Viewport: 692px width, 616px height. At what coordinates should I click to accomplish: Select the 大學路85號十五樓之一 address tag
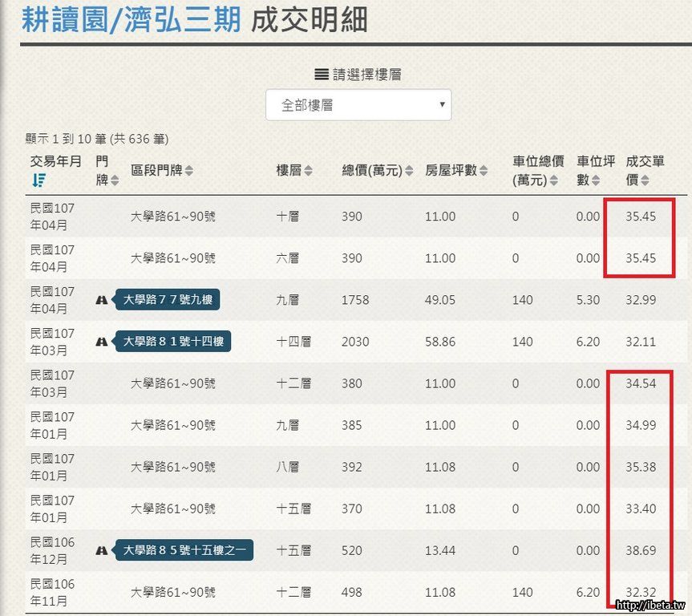(x=184, y=550)
